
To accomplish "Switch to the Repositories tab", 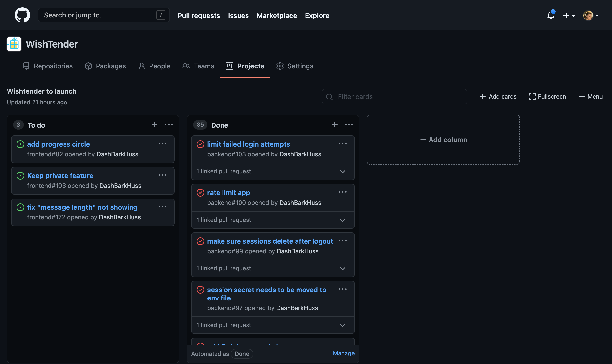I will (x=48, y=66).
